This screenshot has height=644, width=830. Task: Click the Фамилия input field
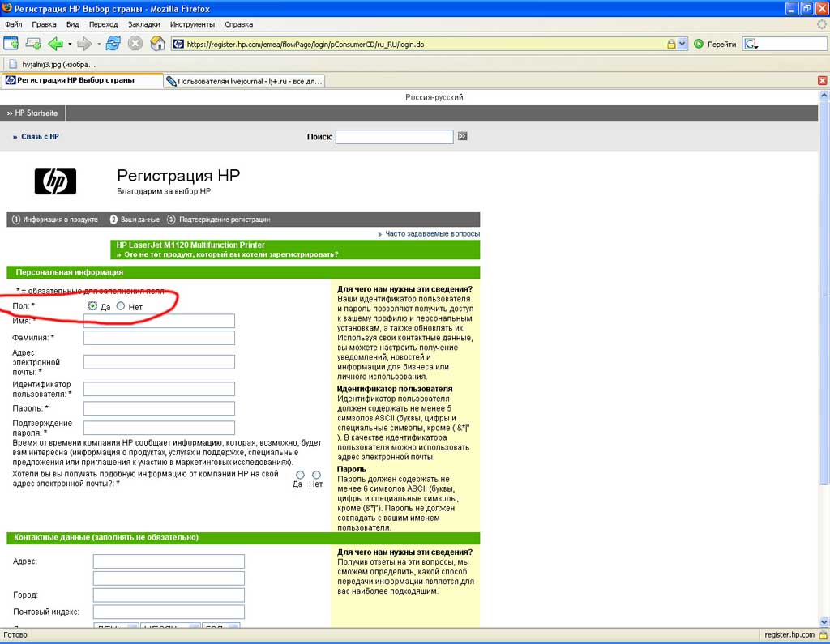[159, 338]
